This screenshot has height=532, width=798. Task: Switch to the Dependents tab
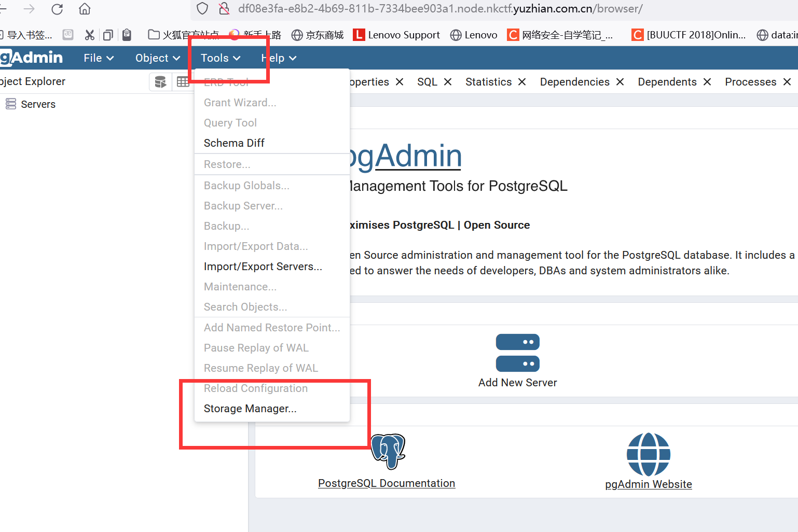[667, 82]
